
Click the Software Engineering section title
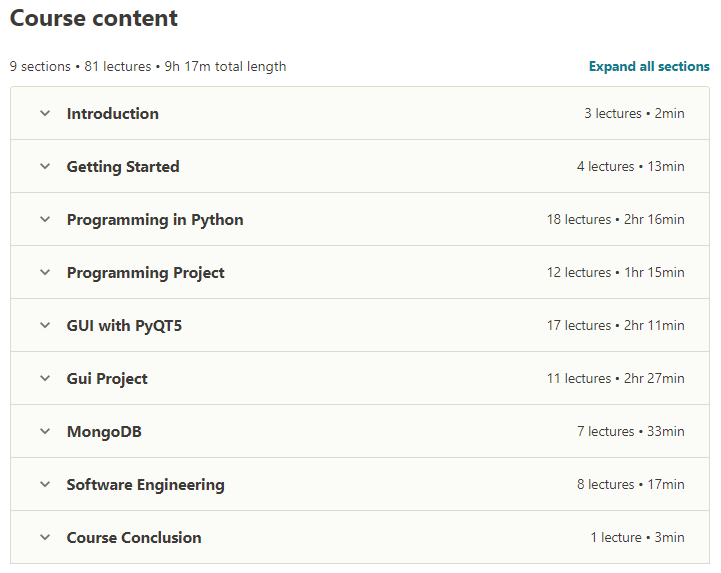145,485
